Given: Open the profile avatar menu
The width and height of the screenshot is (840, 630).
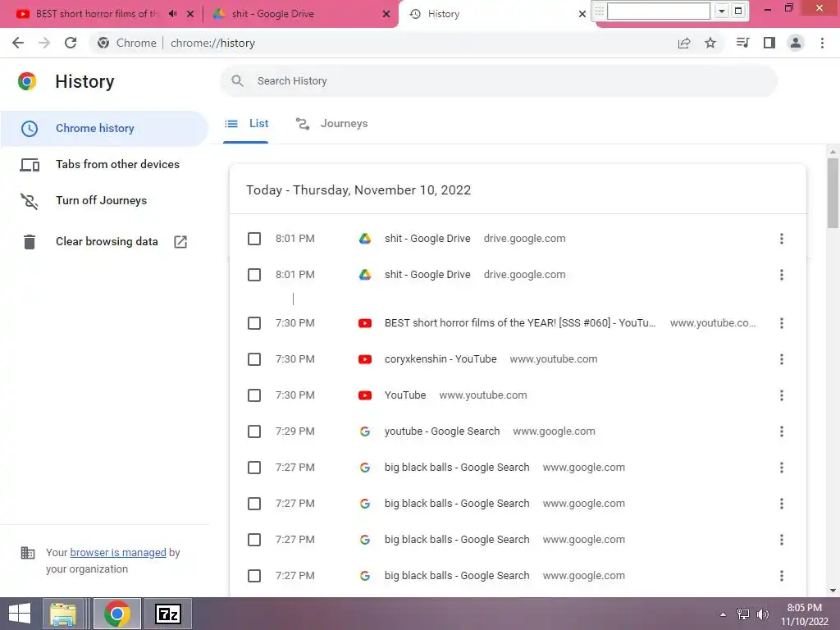Looking at the screenshot, I should click(x=796, y=43).
